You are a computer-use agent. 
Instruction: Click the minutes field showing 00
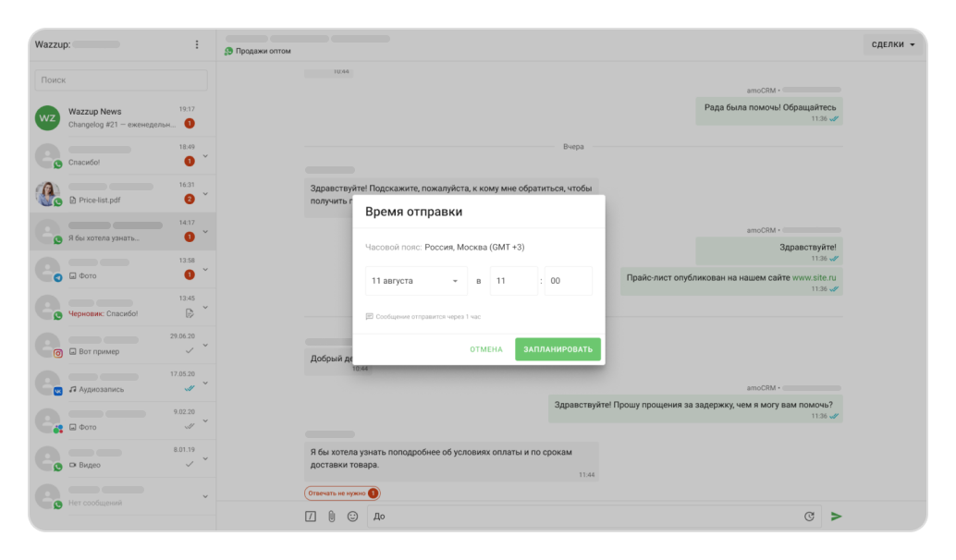click(568, 281)
